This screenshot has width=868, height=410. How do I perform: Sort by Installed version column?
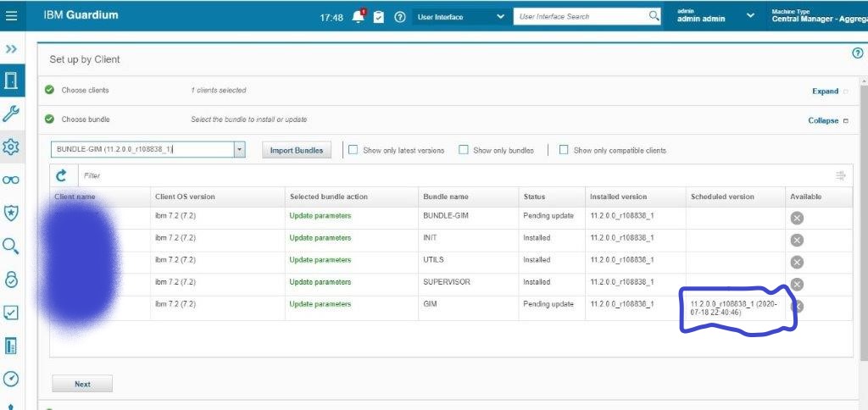click(618, 197)
